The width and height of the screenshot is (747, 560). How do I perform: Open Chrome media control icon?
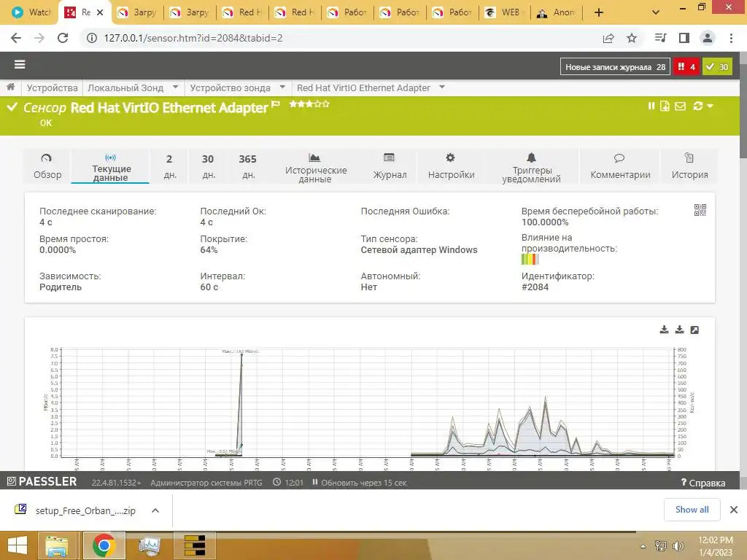[660, 38]
